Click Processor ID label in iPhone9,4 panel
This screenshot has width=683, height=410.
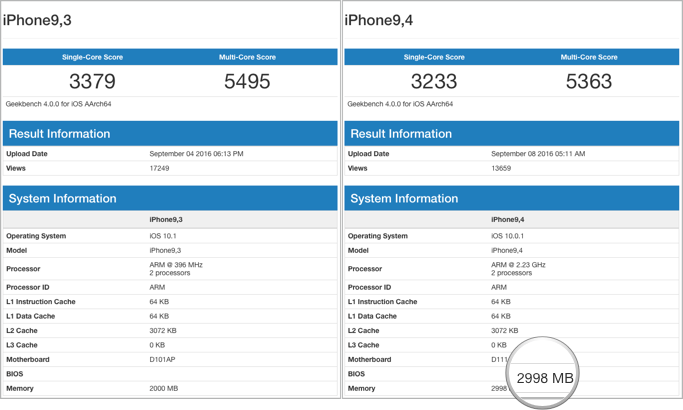[x=369, y=288]
